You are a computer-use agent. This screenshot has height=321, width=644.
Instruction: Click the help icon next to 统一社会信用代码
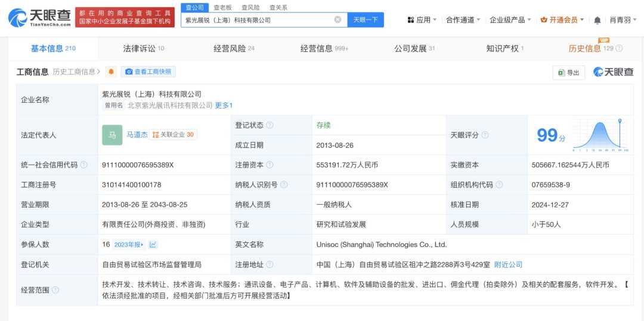pos(83,165)
